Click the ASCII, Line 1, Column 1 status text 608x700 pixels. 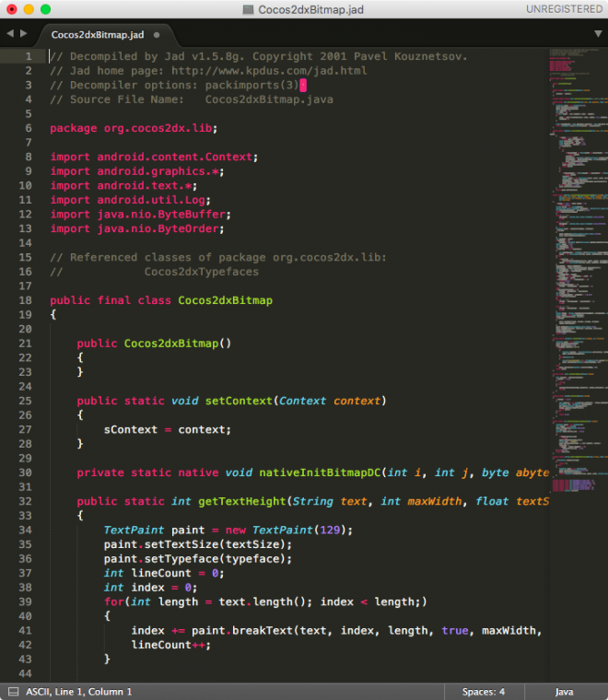[78, 692]
